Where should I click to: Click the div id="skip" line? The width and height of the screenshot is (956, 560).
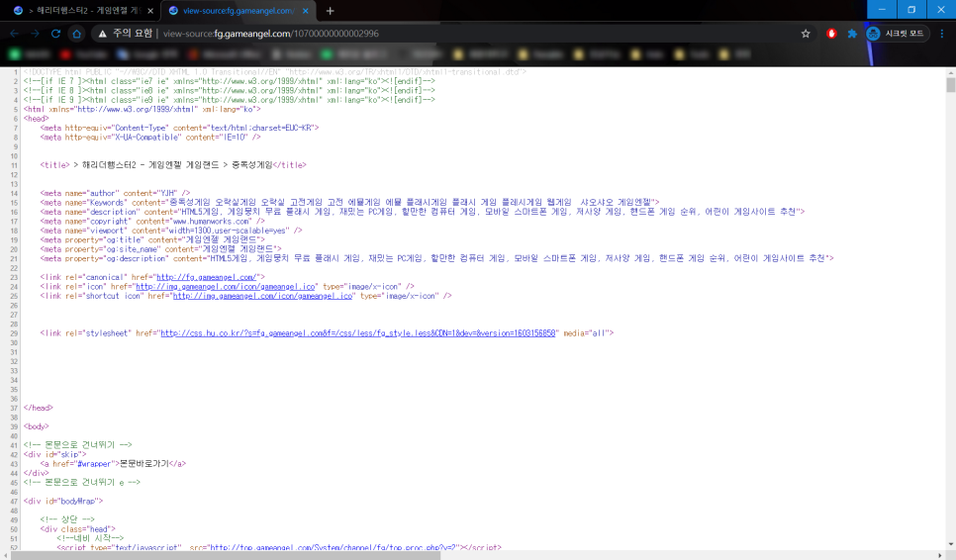tap(54, 454)
